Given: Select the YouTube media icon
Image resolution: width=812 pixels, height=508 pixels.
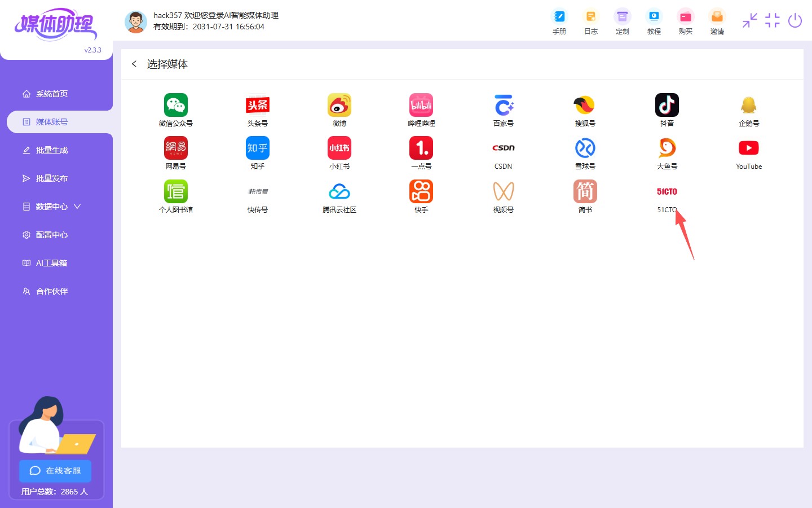Looking at the screenshot, I should [x=748, y=148].
